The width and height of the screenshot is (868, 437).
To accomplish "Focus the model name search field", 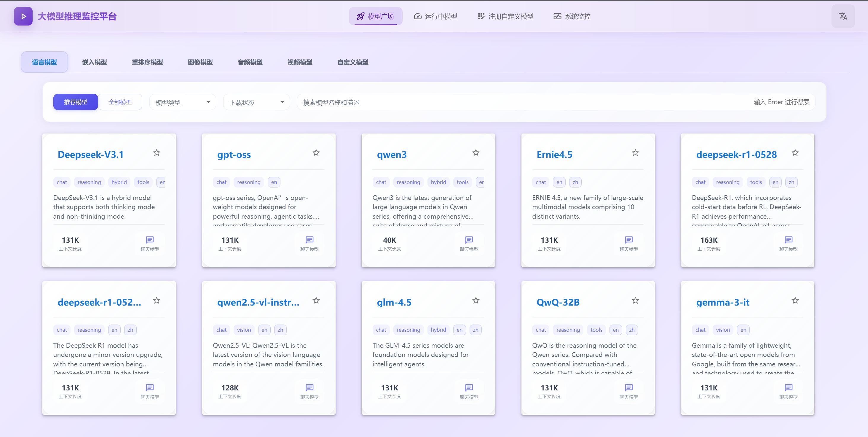I will (505, 102).
